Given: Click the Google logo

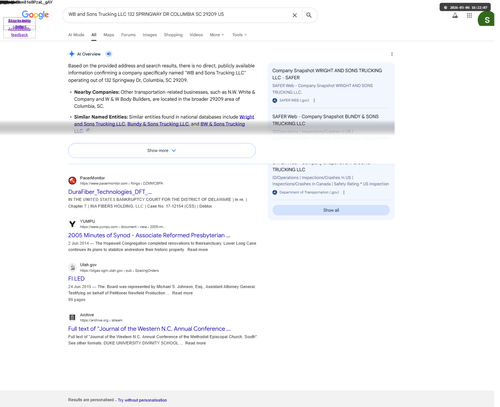Looking at the screenshot, I should 35,15.
